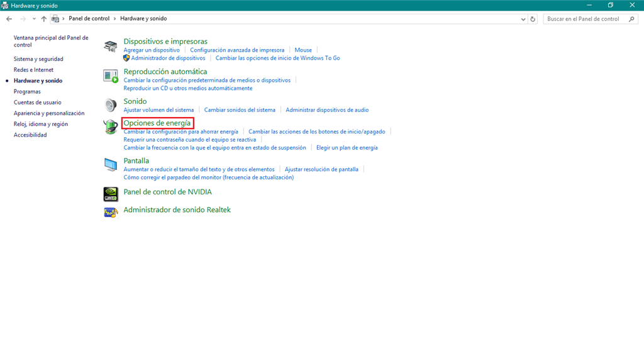Select Hardware y sonido in sidebar
The height and width of the screenshot is (348, 644).
[x=38, y=81]
